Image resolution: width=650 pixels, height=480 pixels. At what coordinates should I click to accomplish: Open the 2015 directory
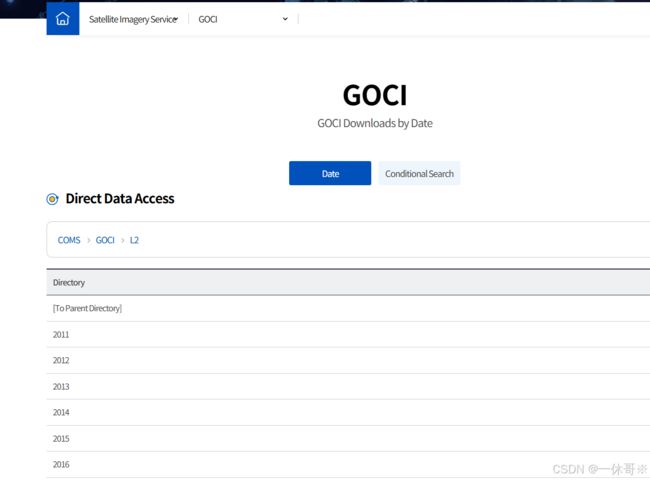click(61, 439)
